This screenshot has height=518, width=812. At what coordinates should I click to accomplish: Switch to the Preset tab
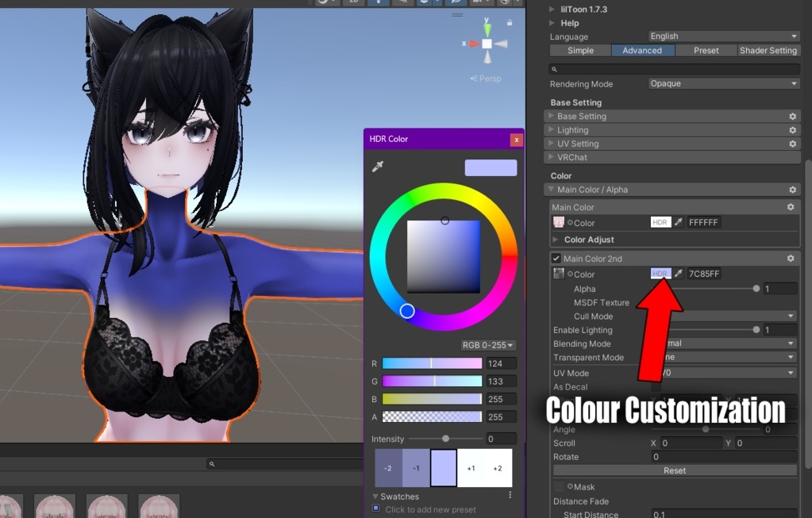tap(705, 50)
